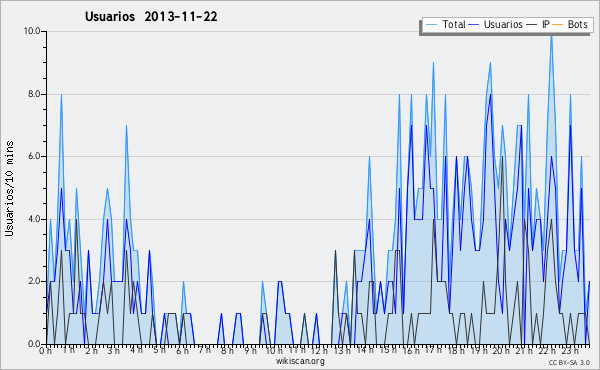Click the y-axis value '2.0'
The height and width of the screenshot is (370, 600).
[34, 281]
